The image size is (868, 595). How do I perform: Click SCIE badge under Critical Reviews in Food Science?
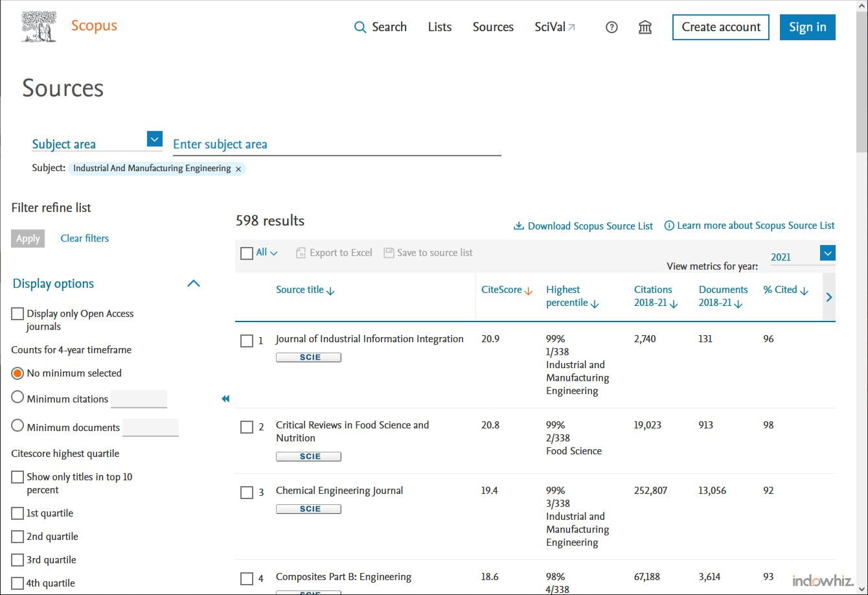click(308, 456)
